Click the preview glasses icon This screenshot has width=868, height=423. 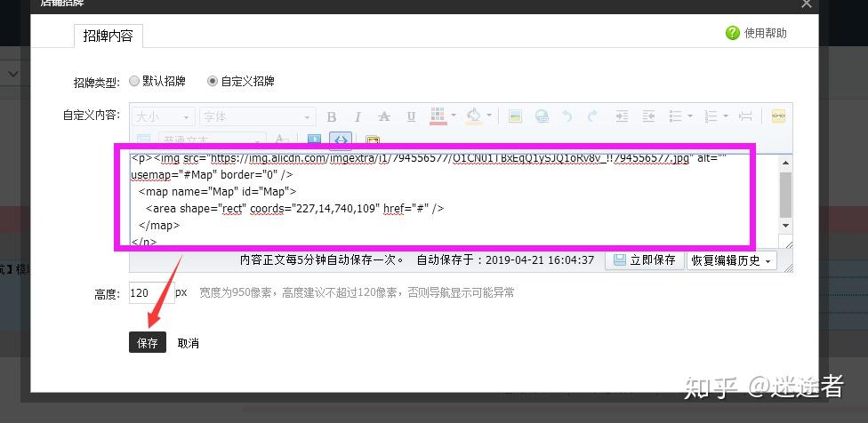778,116
